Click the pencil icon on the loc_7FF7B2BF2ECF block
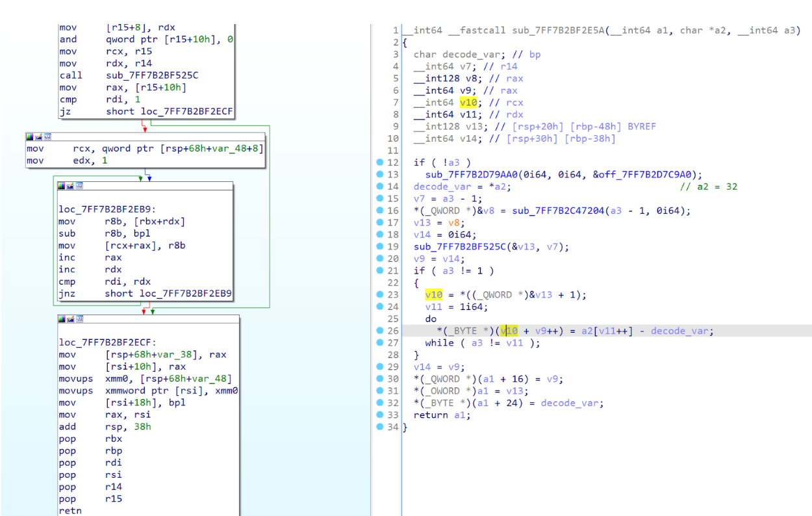 [x=70, y=319]
